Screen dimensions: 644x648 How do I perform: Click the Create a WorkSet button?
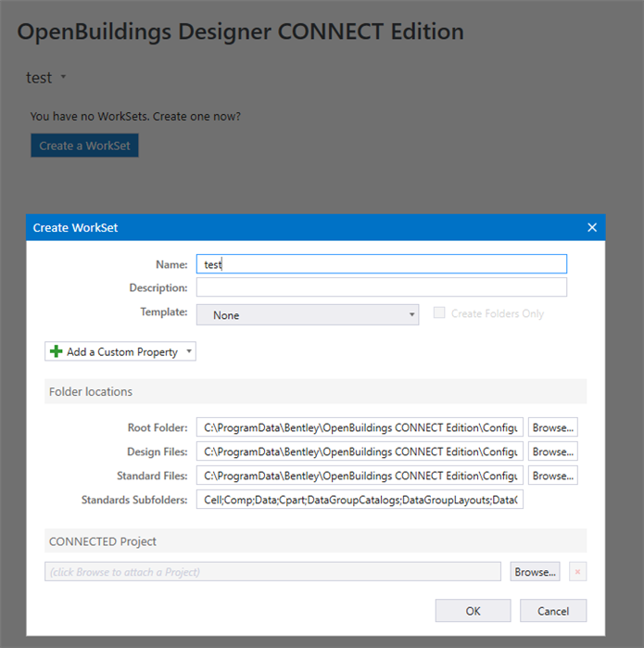pyautogui.click(x=84, y=146)
